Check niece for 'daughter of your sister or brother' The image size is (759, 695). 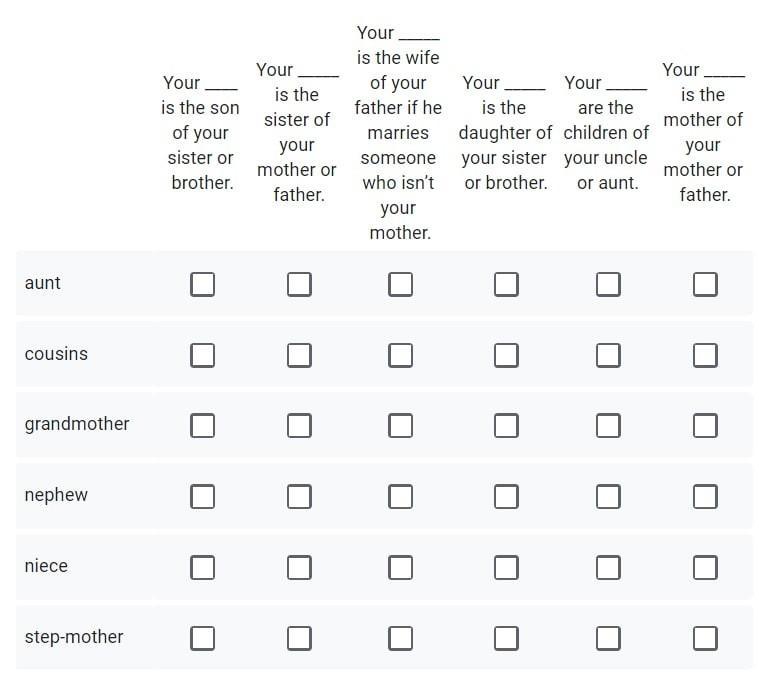point(506,567)
